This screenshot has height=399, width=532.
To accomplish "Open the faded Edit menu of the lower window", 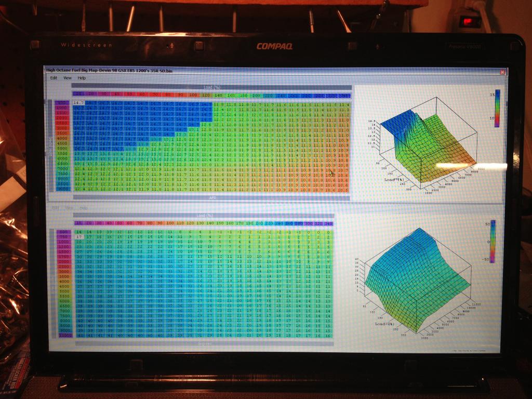I will pos(55,208).
